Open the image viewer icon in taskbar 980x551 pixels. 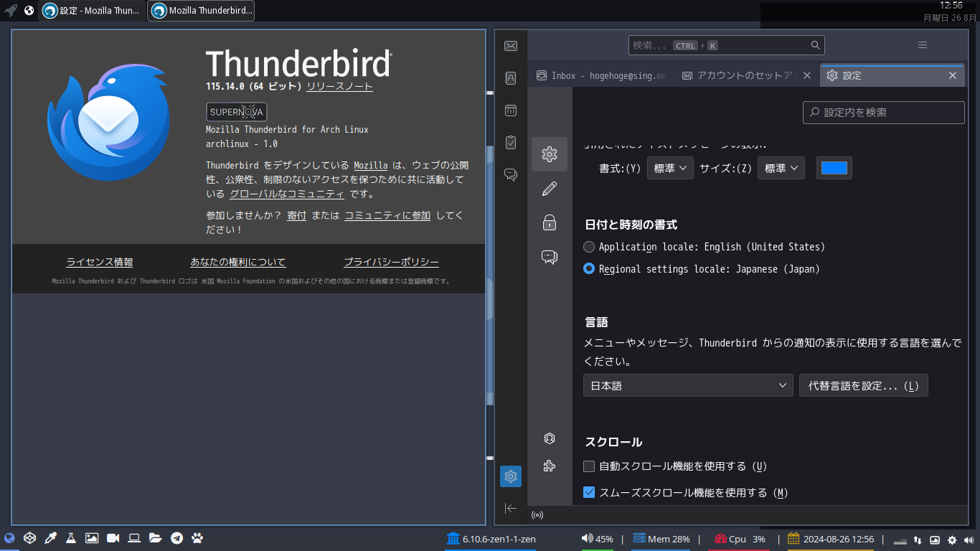[x=92, y=538]
